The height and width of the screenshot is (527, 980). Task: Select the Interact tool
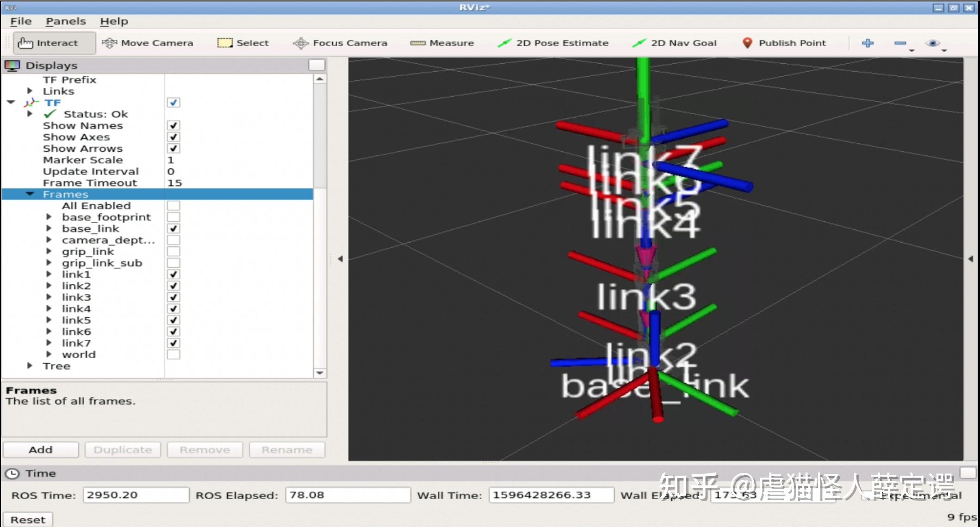click(x=54, y=43)
